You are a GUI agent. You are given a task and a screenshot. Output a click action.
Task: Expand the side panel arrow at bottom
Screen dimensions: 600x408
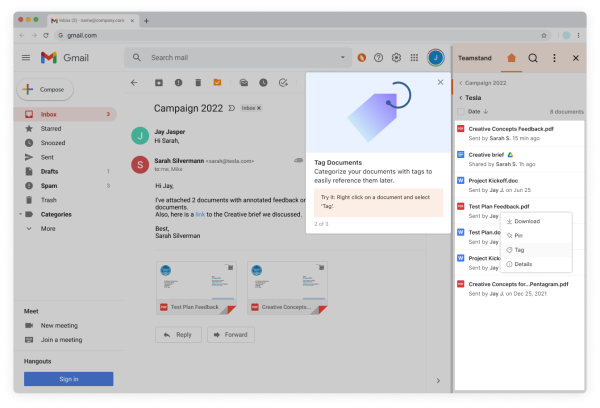click(439, 381)
